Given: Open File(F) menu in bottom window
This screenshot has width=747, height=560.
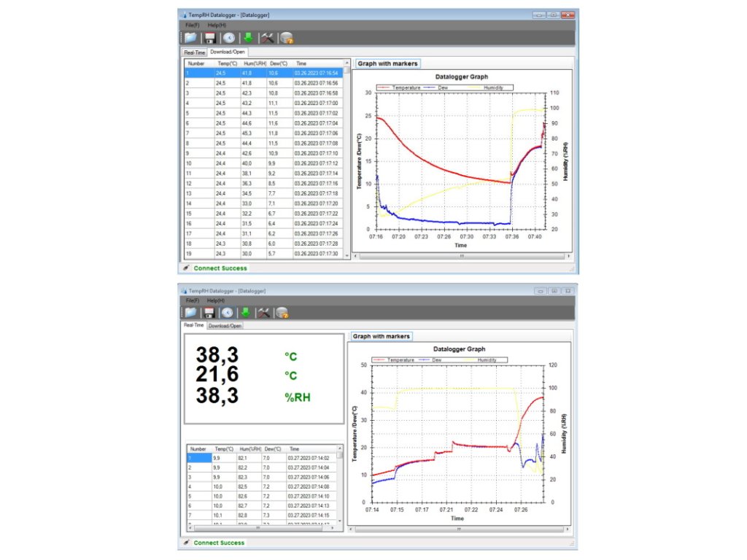Looking at the screenshot, I should (x=193, y=300).
